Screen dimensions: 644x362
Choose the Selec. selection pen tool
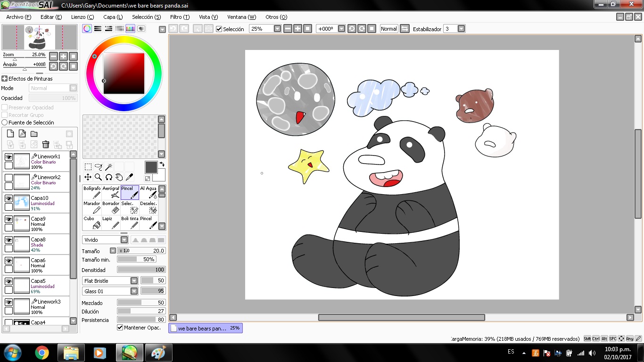point(130,207)
